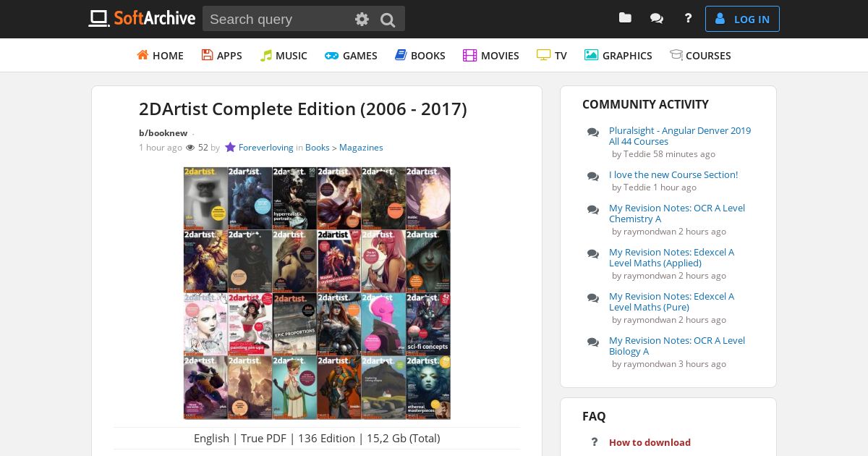
Task: Click the COMMUNITY ACTIVITY heading
Action: [x=645, y=104]
